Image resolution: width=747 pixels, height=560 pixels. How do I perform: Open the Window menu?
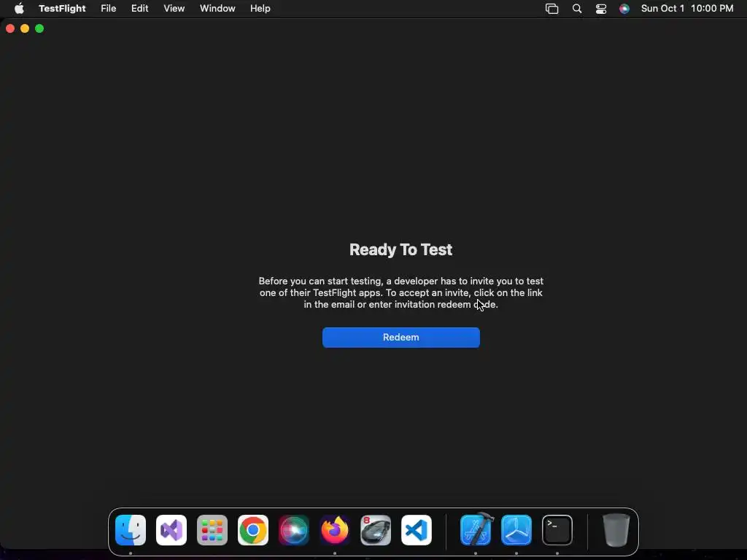[217, 9]
